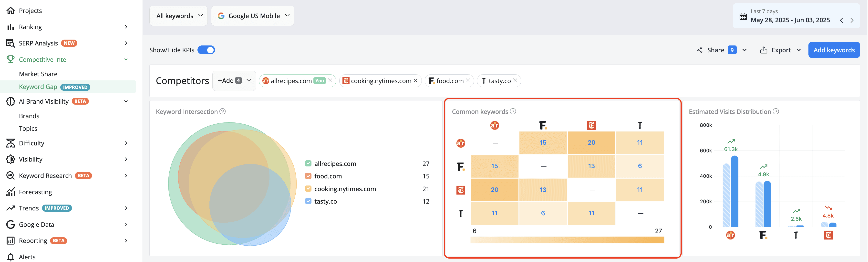
Task: Expand the SERP Analysis chevron
Action: point(126,43)
